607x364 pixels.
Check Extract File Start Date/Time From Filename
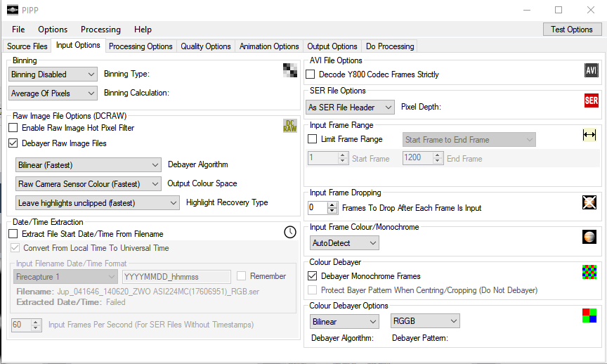click(13, 234)
